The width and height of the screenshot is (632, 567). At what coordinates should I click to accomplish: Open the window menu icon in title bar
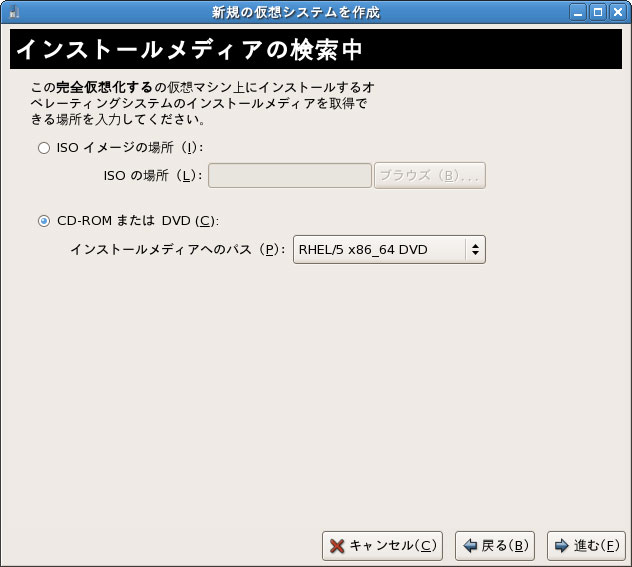13,12
